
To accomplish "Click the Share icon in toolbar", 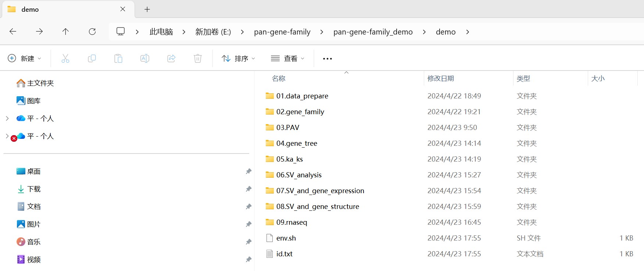I will coord(171,58).
